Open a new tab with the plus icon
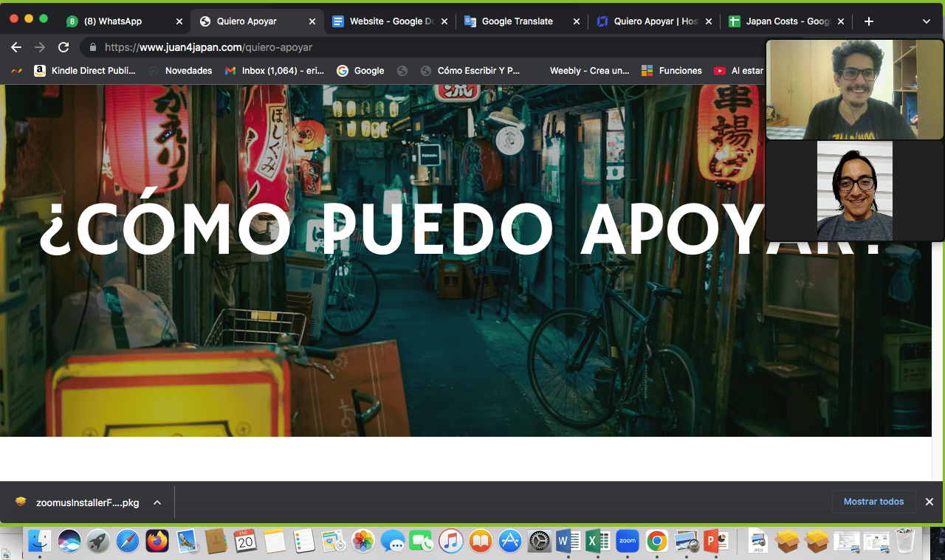 point(869,21)
